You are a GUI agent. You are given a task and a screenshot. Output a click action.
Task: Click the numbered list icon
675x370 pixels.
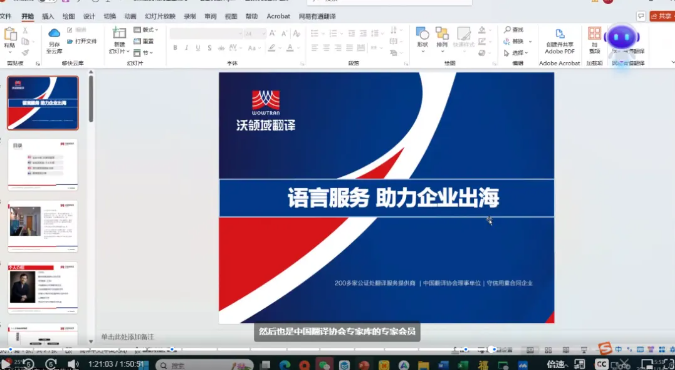(x=333, y=34)
